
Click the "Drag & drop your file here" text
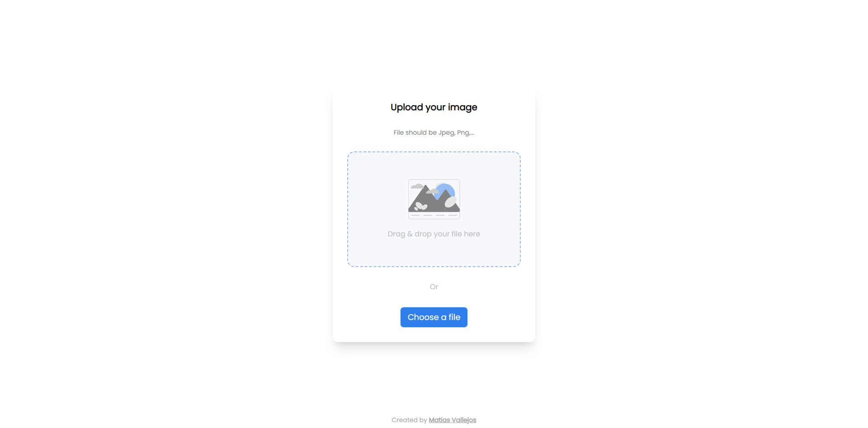(x=434, y=234)
